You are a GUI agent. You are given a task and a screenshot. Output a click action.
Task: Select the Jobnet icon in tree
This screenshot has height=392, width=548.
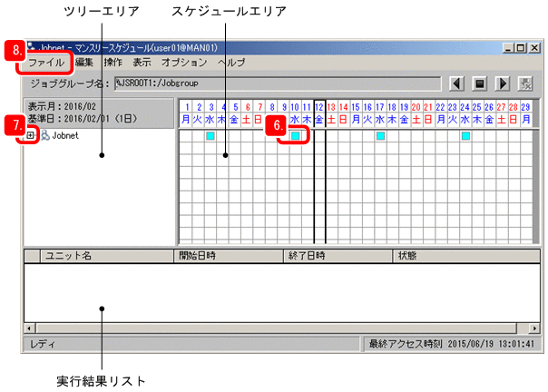(x=45, y=135)
